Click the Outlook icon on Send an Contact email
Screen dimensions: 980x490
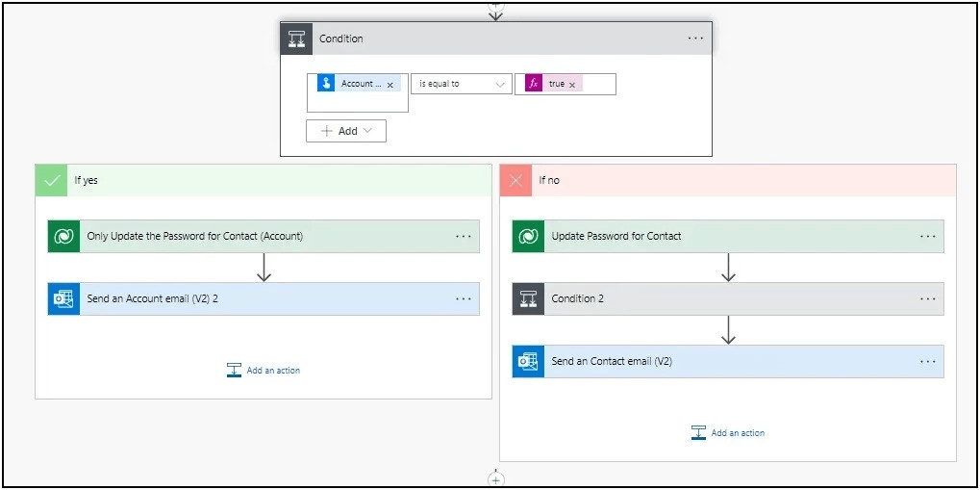[528, 362]
